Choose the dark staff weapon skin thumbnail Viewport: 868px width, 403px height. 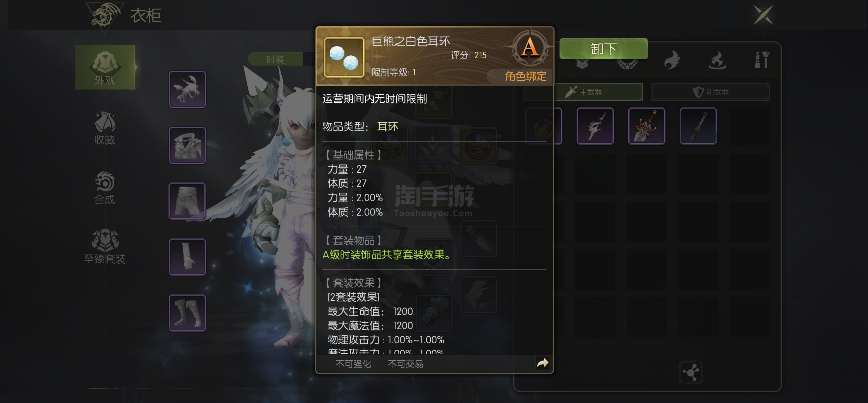click(698, 126)
